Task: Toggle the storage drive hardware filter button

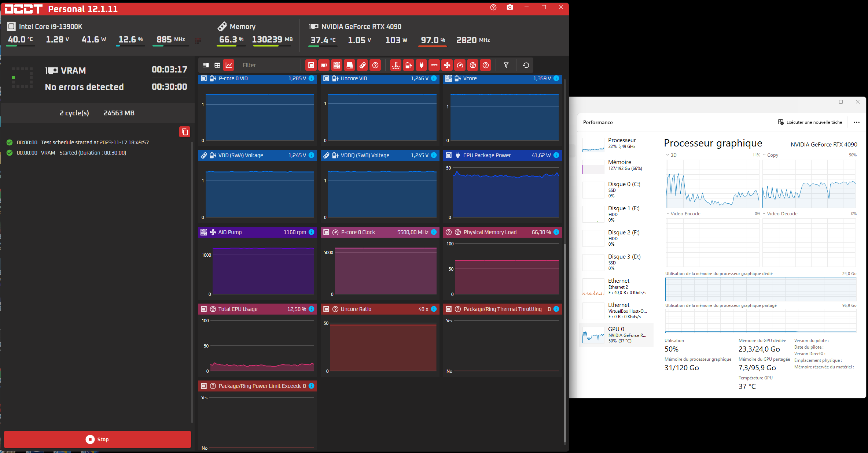Action: pyautogui.click(x=350, y=65)
